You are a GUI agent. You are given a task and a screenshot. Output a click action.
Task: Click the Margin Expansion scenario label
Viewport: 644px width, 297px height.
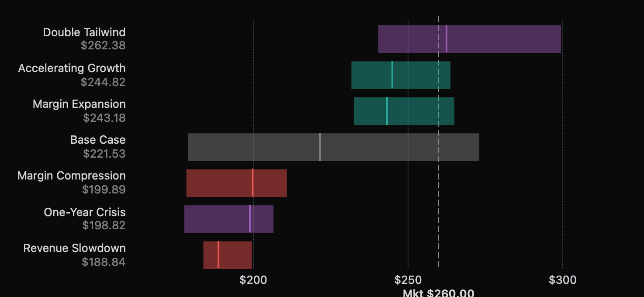tap(79, 104)
